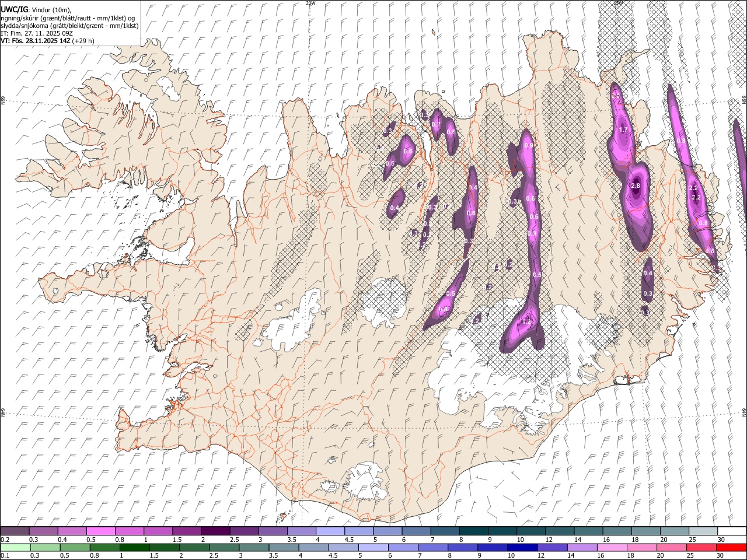Click the 0.7 snowfall value label
The width and height of the screenshot is (747, 560).
click(435, 124)
